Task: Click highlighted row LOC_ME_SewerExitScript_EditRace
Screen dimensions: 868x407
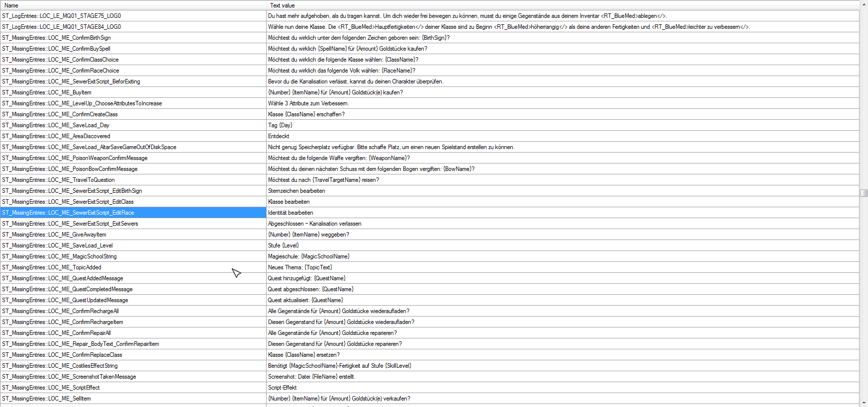Action: (430, 213)
